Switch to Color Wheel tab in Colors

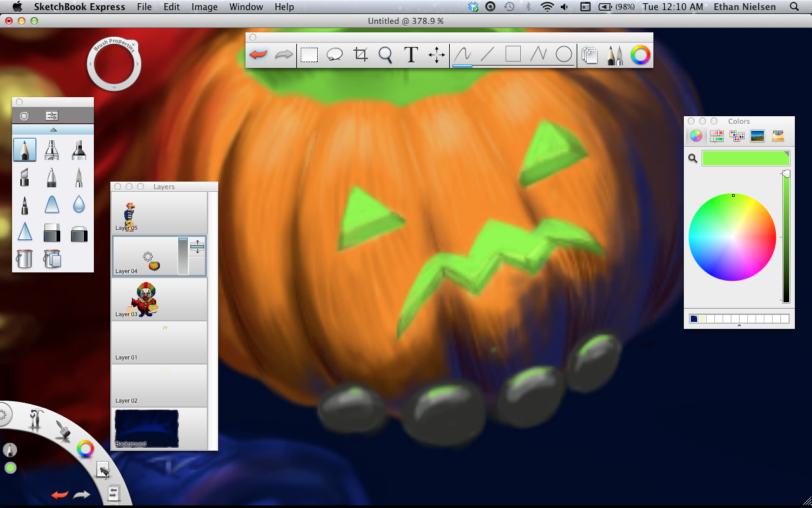[x=697, y=135]
